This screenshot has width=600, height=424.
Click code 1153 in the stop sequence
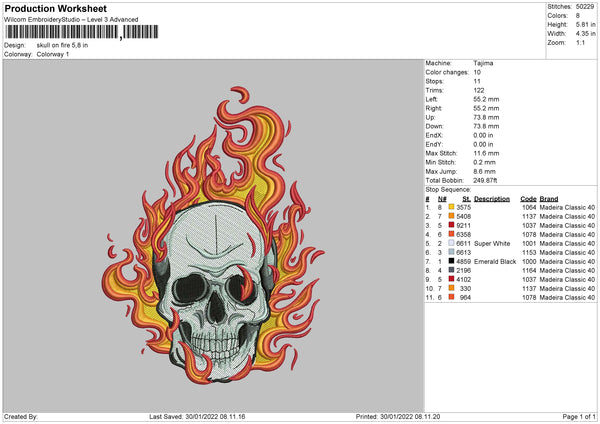coord(529,253)
